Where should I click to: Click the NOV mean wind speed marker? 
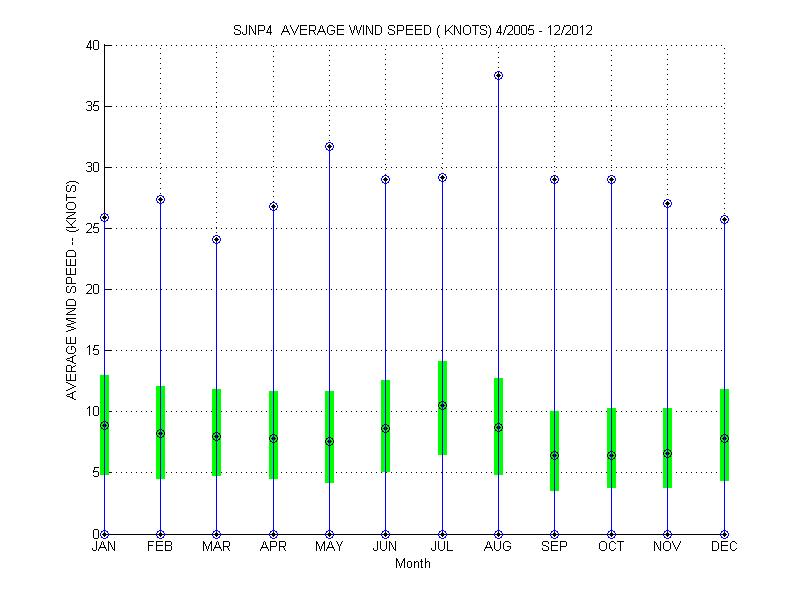point(667,454)
